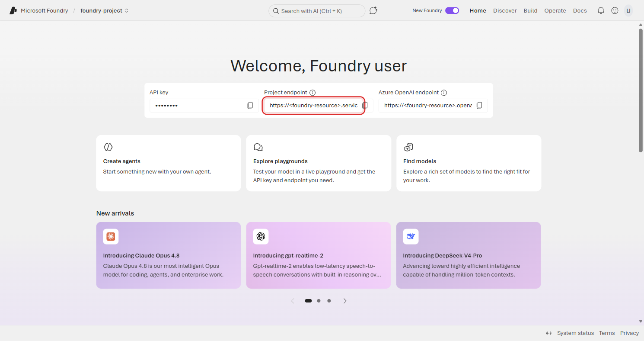Click the Project endpoint field
This screenshot has height=341, width=644.
click(319, 106)
